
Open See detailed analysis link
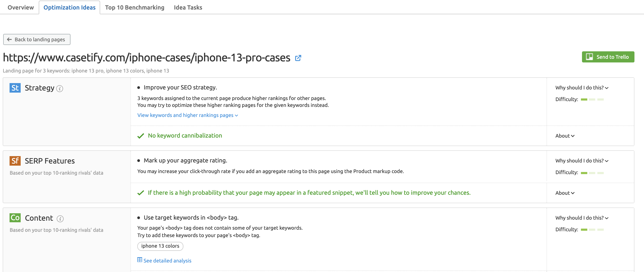pos(167,261)
